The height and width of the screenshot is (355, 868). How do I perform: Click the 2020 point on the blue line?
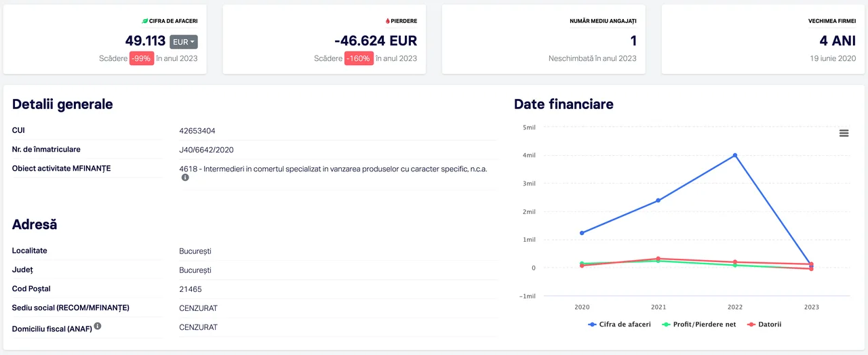582,233
